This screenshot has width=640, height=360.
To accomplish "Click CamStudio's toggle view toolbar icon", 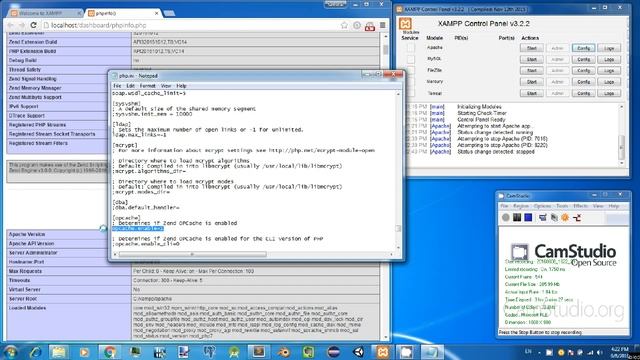I will pyautogui.click(x=542, y=218).
